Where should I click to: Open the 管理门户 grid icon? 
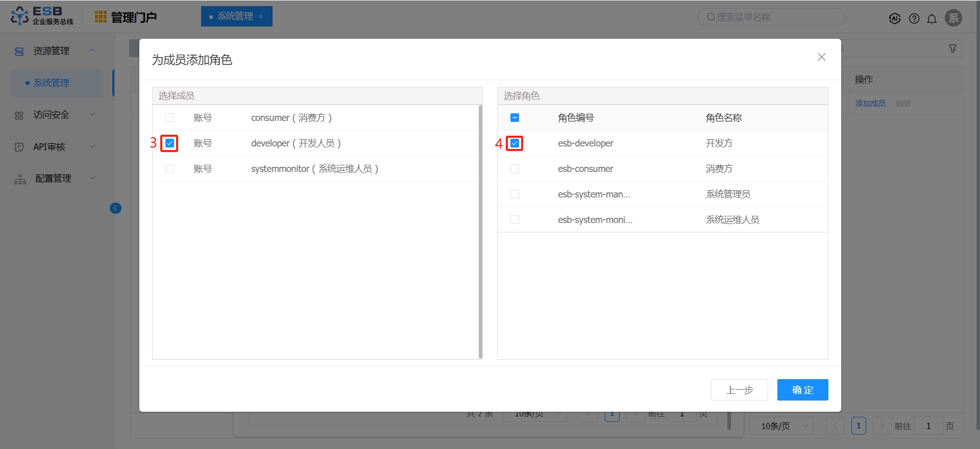101,17
